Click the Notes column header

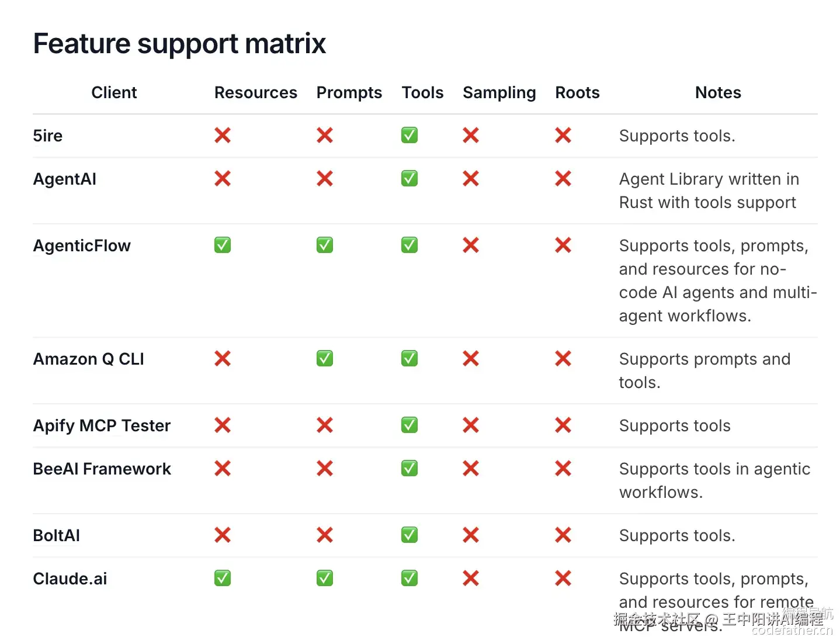click(x=718, y=93)
